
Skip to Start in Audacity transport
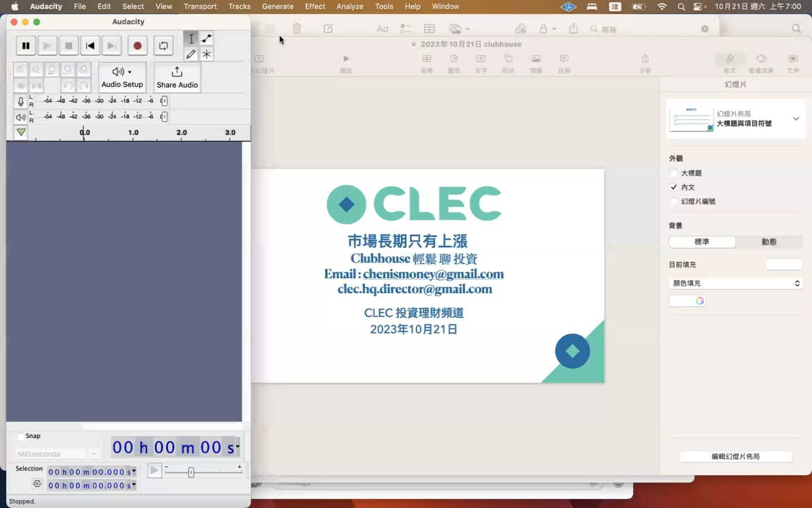90,46
